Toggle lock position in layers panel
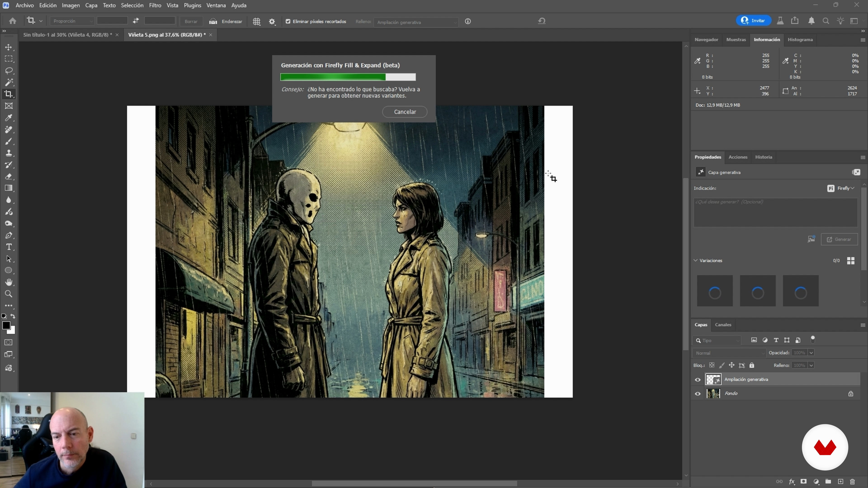Viewport: 868px width, 488px height. (x=731, y=365)
